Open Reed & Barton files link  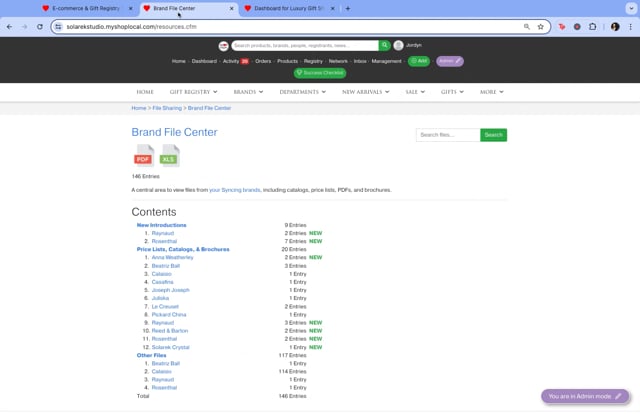pyautogui.click(x=170, y=331)
